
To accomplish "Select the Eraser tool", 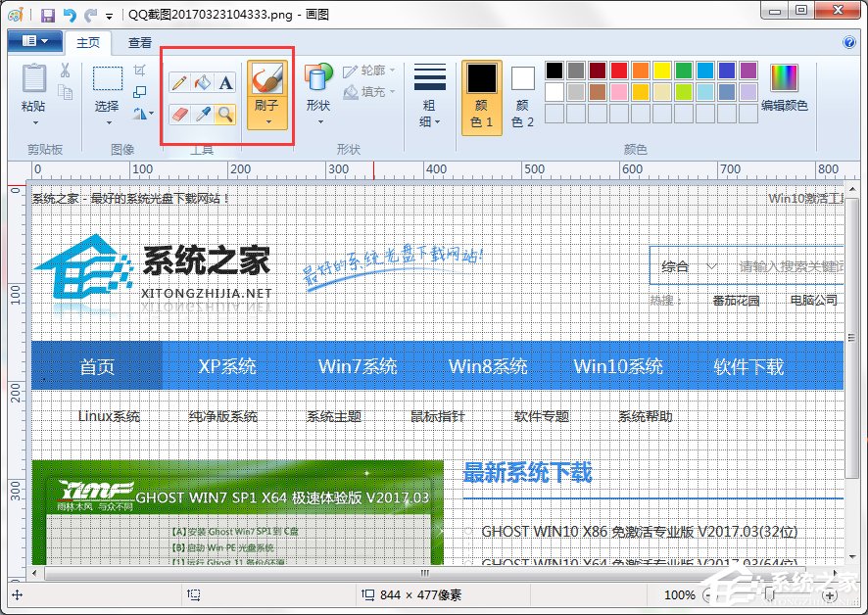I will [179, 114].
